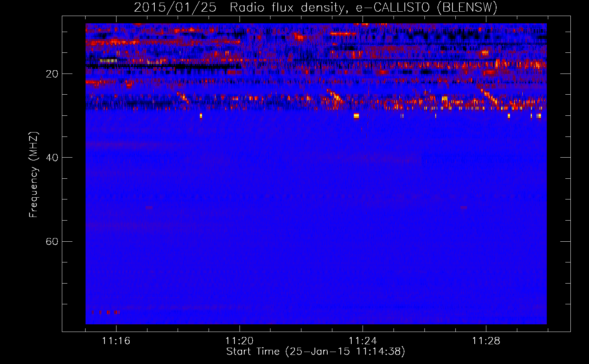Screen dimensions: 589x364
Task: Click the '11:20' time tick label
Action: pyautogui.click(x=240, y=341)
